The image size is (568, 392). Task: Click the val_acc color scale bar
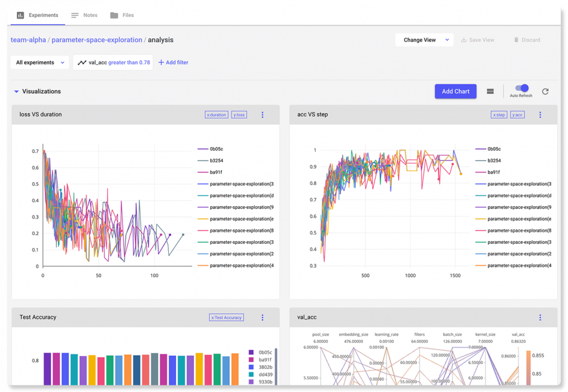click(x=528, y=366)
